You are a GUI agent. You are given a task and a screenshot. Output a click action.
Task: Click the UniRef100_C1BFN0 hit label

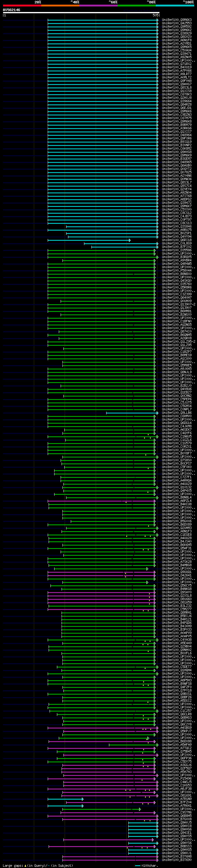click(x=176, y=321)
